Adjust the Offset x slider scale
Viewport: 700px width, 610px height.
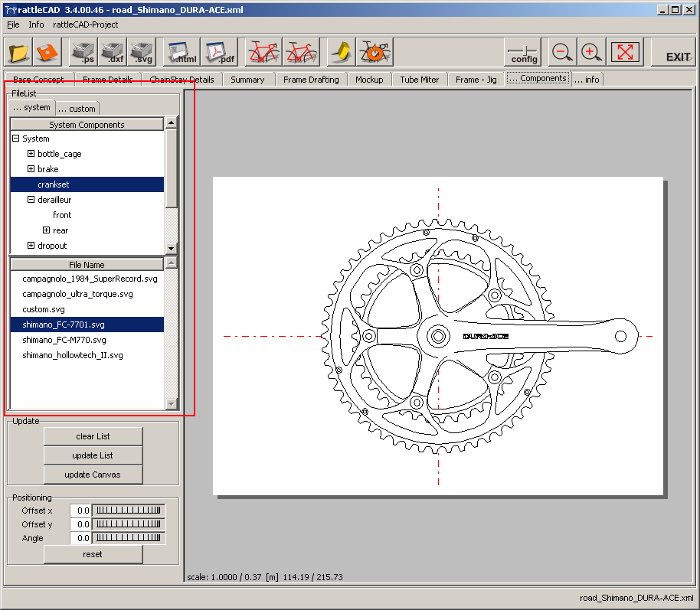click(129, 511)
